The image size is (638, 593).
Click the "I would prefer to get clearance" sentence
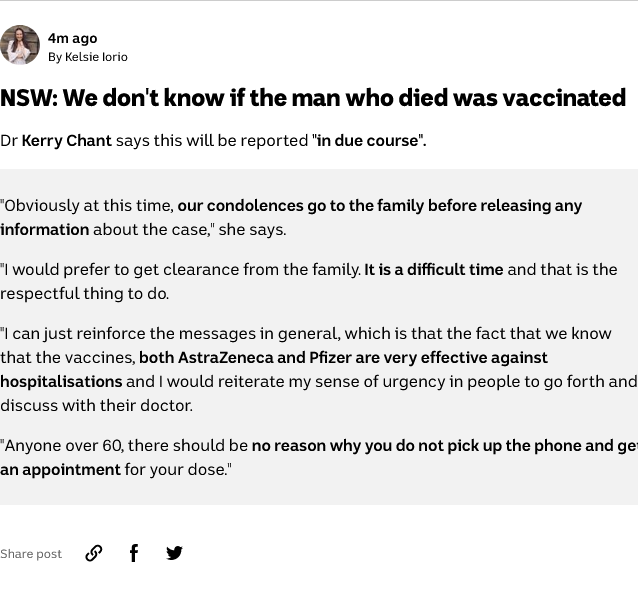pyautogui.click(x=180, y=270)
